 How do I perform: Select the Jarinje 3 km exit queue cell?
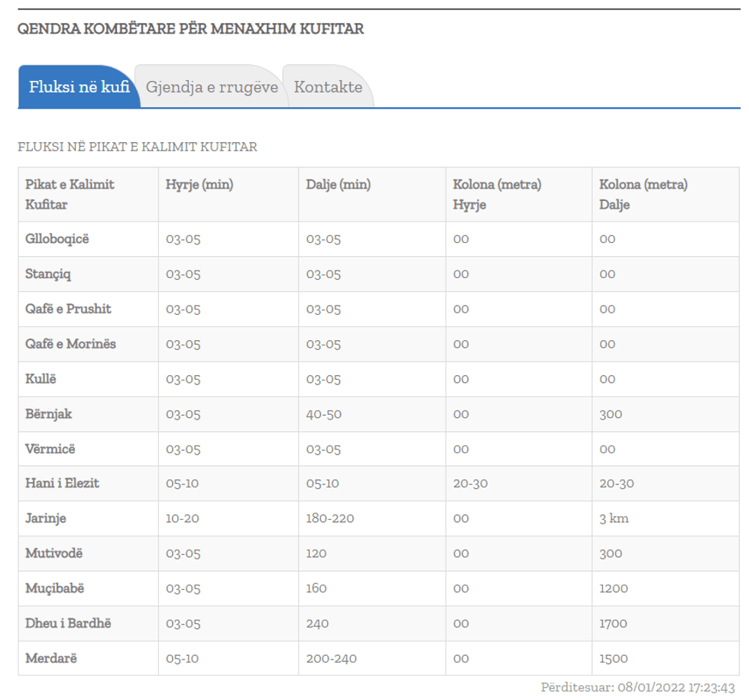[614, 519]
